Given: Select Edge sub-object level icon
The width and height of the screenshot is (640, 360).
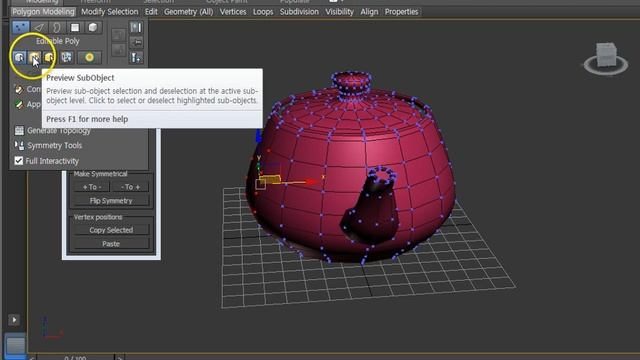Looking at the screenshot, I should click(39, 27).
